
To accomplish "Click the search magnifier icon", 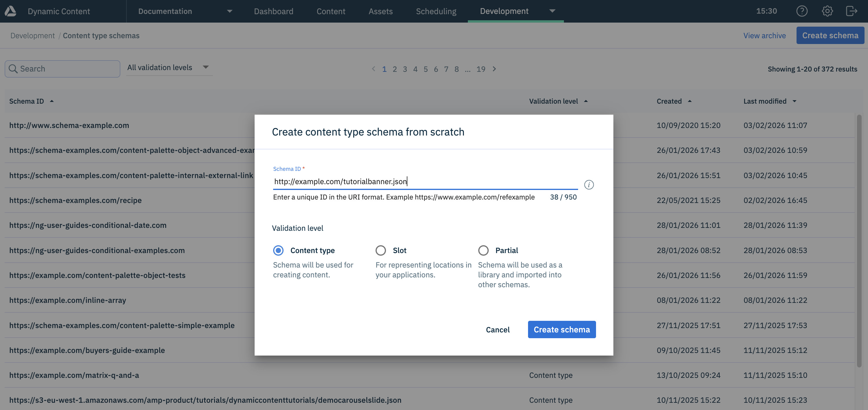I will coord(13,69).
